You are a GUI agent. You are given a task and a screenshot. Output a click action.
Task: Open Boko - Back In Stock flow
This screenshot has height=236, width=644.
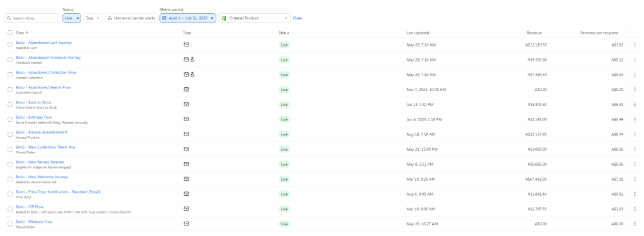33,102
